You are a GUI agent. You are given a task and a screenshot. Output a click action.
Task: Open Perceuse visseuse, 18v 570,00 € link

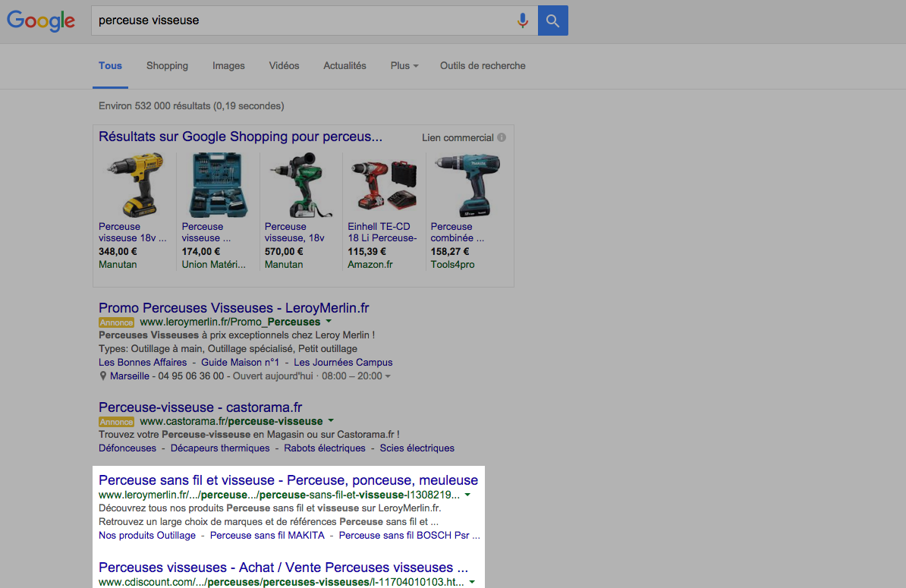point(294,232)
